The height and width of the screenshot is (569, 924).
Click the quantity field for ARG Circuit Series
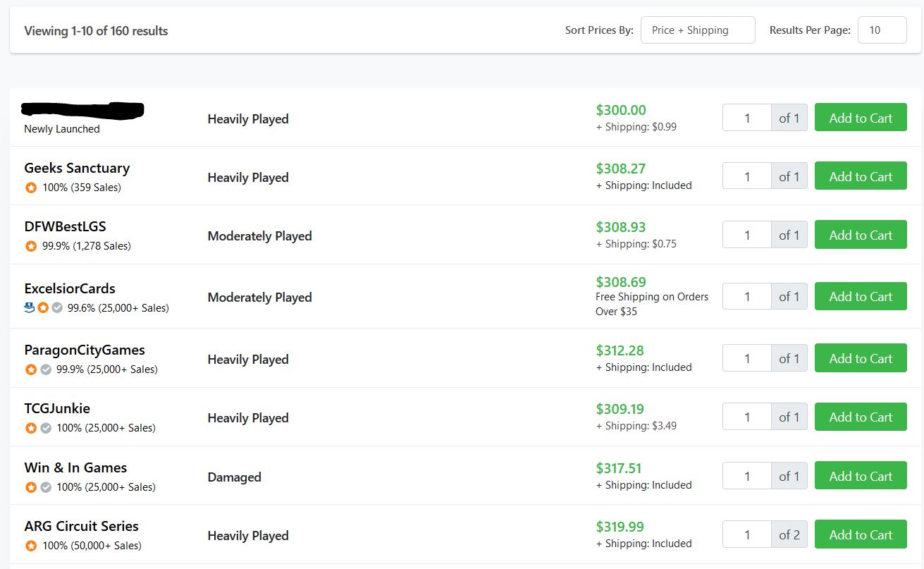pyautogui.click(x=746, y=534)
